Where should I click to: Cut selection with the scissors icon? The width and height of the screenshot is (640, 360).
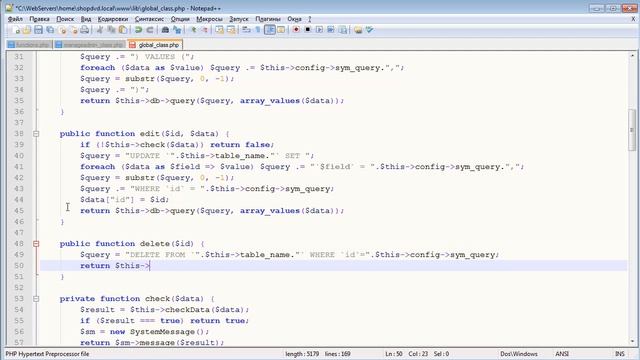click(100, 30)
